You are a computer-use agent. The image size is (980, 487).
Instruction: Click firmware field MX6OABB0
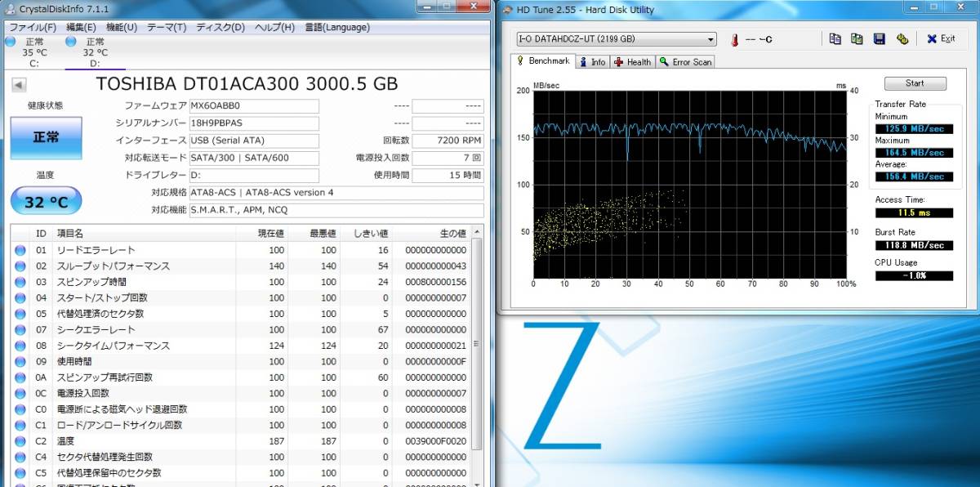[254, 106]
